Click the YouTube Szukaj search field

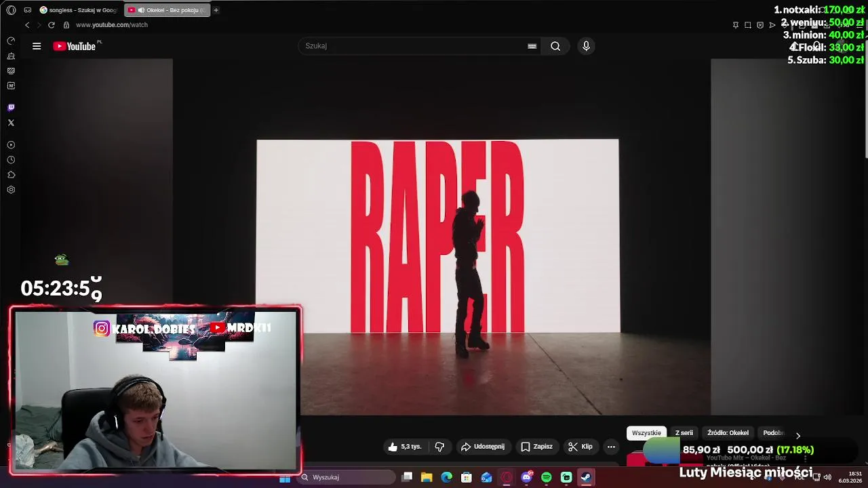(x=414, y=46)
